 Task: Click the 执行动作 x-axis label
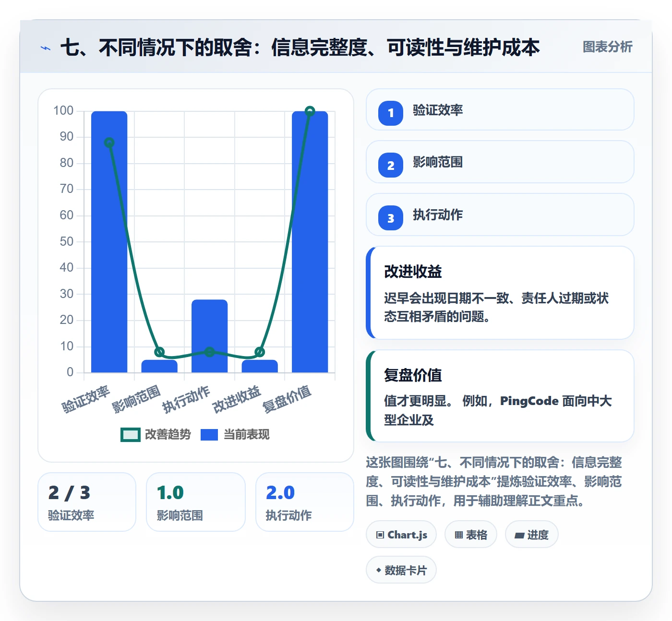(186, 399)
